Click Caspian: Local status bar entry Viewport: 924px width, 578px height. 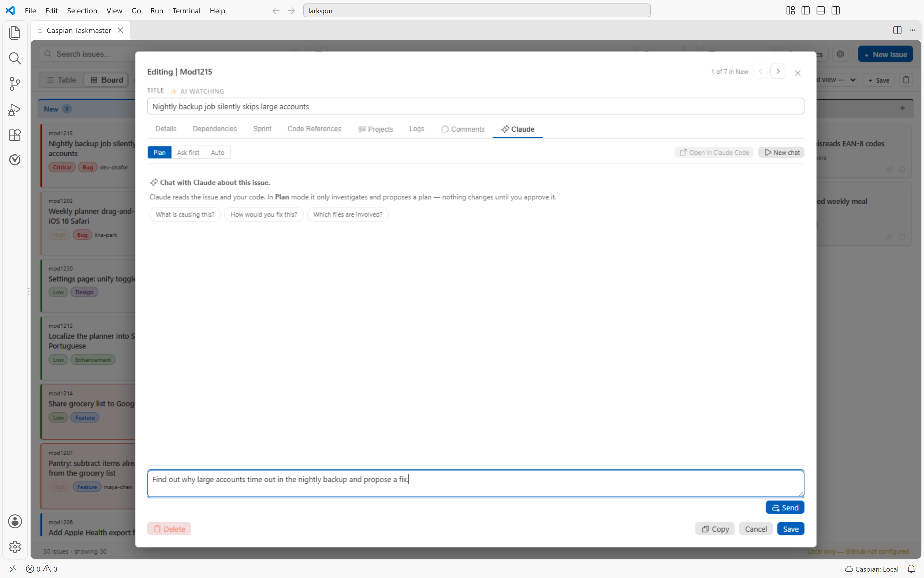point(872,569)
